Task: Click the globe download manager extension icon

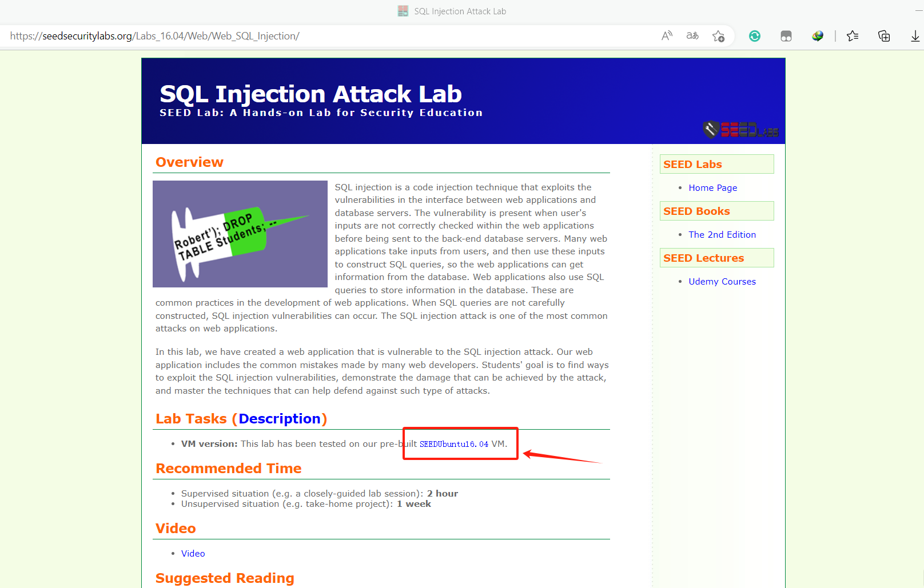Action: point(818,36)
